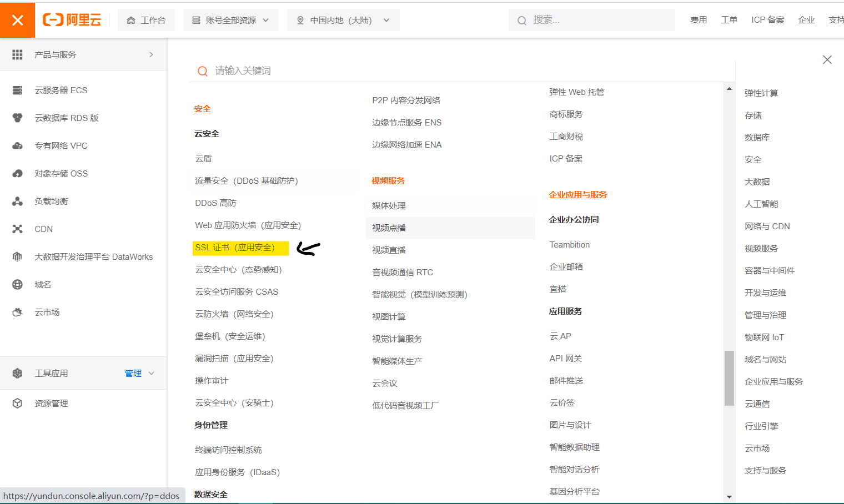Click the OSS object storage icon
Image resolution: width=844 pixels, height=504 pixels.
(18, 174)
